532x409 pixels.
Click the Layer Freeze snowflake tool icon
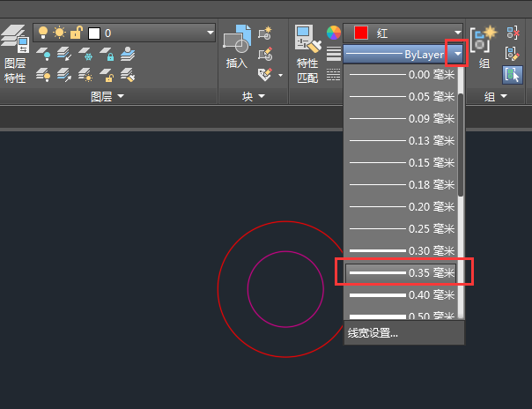(85, 55)
